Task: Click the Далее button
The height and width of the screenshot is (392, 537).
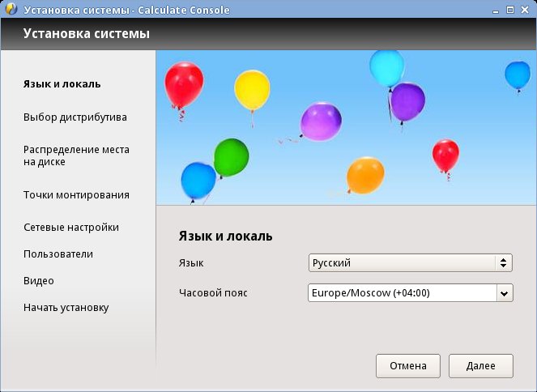Action: [481, 366]
